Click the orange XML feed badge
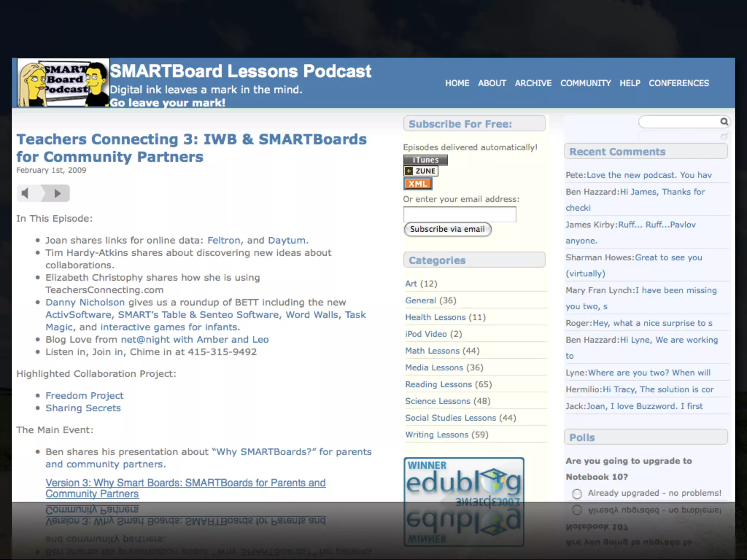Viewport: 747px width, 560px height. [418, 184]
